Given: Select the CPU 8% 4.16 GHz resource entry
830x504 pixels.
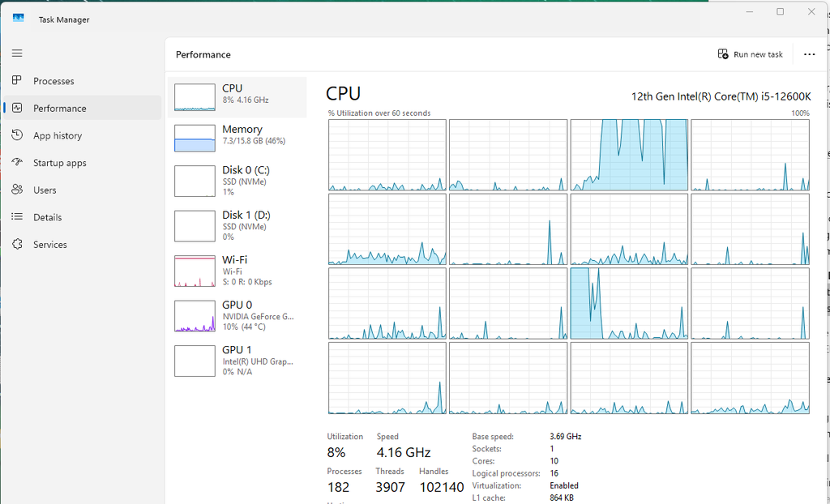Looking at the screenshot, I should (237, 97).
